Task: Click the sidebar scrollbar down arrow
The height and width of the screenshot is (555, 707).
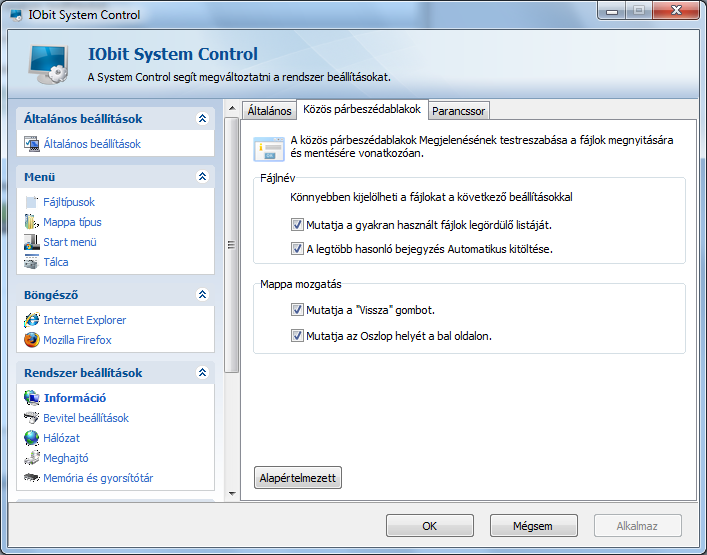Action: coord(232,494)
